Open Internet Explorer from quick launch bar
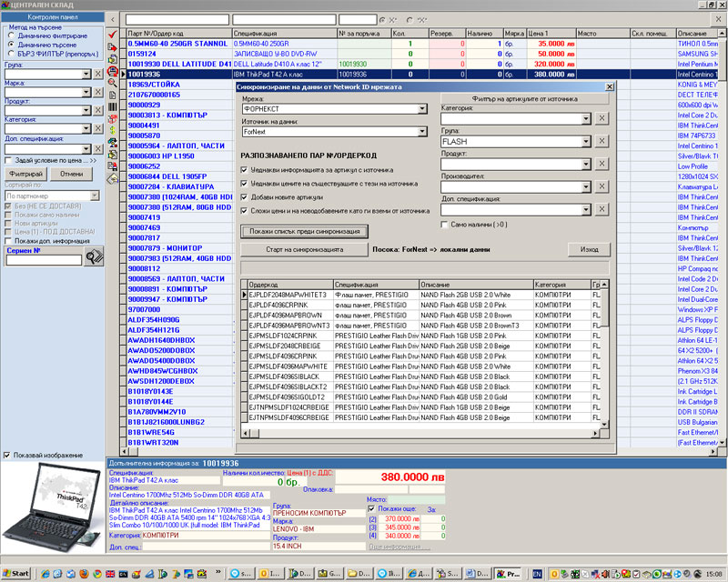This screenshot has width=728, height=582. click(45, 574)
